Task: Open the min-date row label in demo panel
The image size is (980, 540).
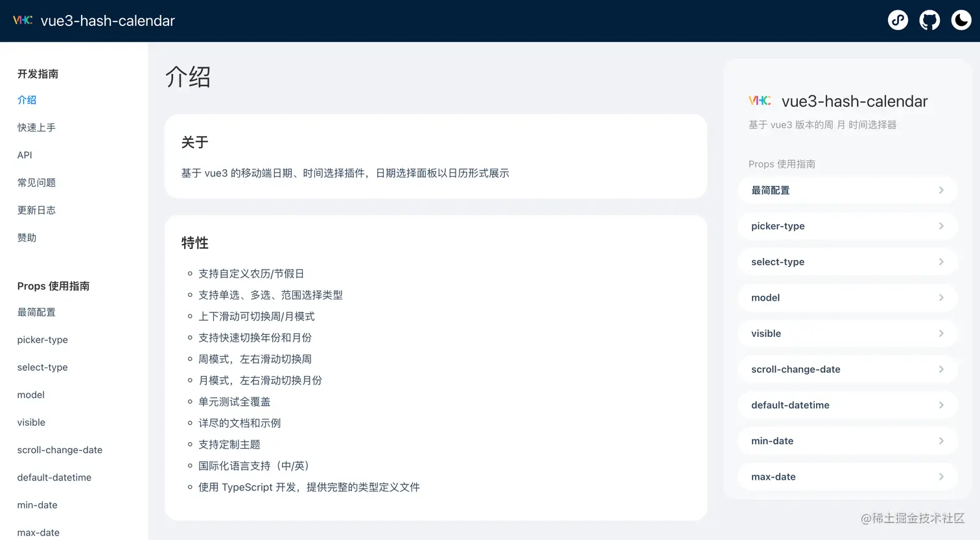Action: click(x=772, y=441)
